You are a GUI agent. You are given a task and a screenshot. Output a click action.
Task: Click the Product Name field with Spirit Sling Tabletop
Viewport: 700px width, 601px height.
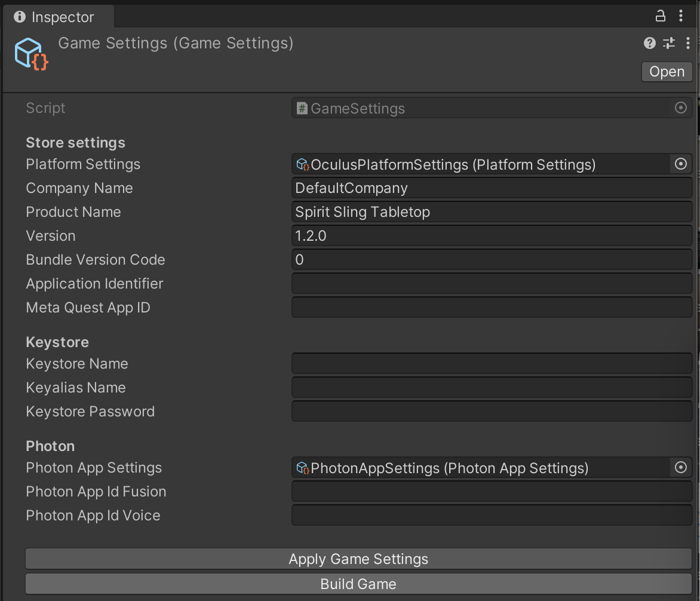(492, 211)
